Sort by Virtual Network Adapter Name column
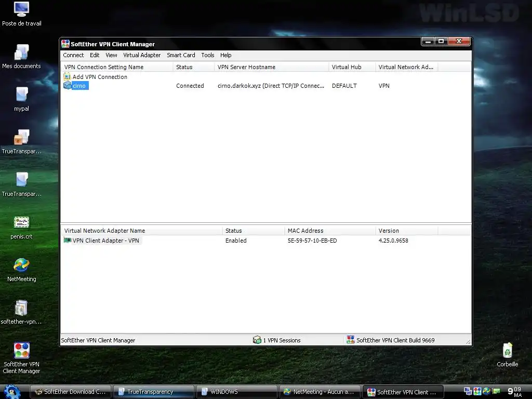 coord(141,230)
